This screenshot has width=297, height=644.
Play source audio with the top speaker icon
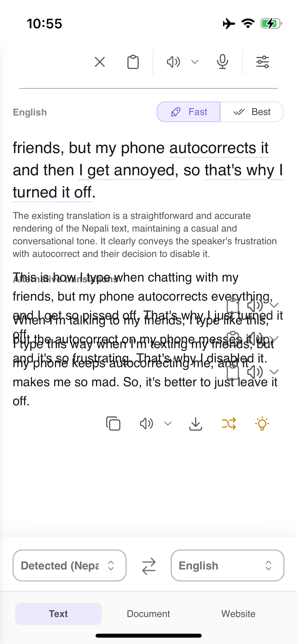pos(173,62)
